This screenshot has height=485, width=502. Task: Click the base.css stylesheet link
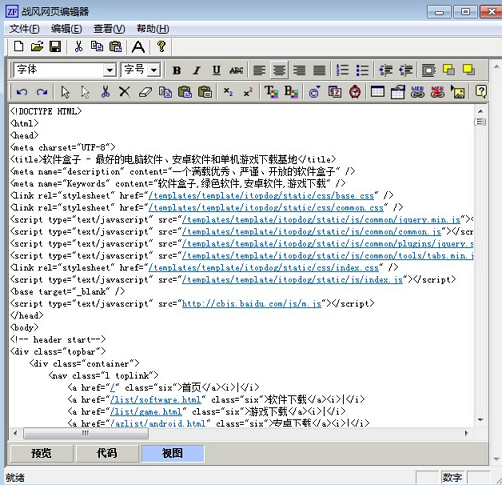(261, 196)
